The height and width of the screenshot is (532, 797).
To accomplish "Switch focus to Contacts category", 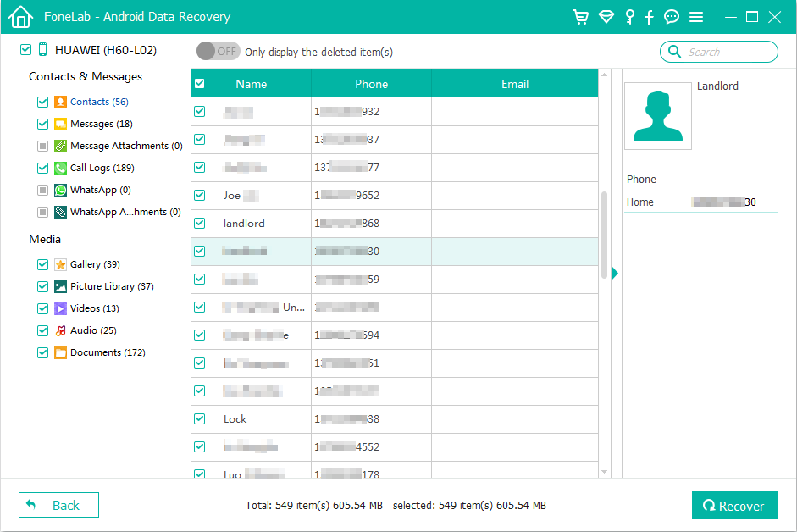I will click(99, 102).
